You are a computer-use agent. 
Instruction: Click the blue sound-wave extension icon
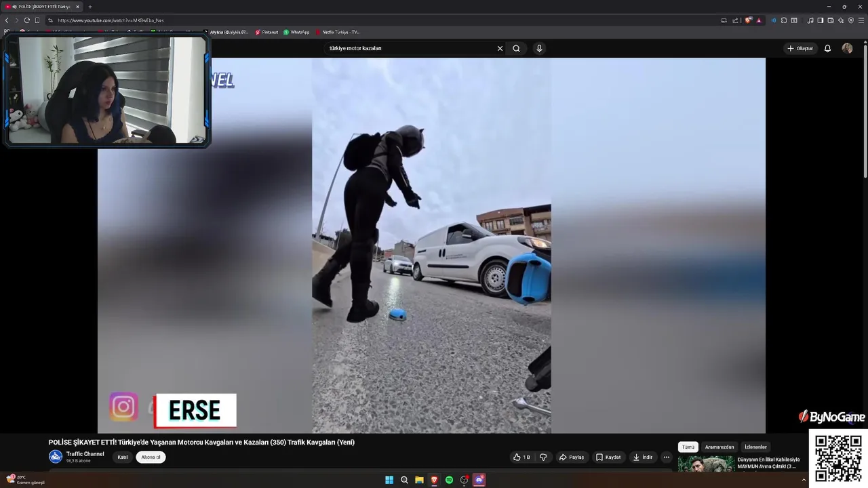(x=774, y=20)
